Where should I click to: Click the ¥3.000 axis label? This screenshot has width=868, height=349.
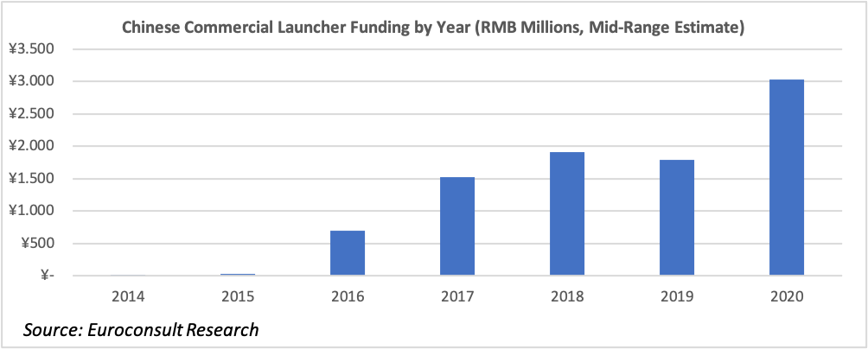click(31, 81)
